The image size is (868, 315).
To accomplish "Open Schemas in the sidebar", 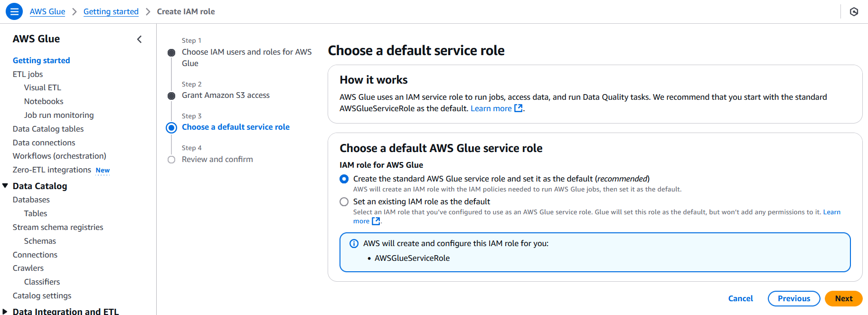I will pyautogui.click(x=40, y=241).
